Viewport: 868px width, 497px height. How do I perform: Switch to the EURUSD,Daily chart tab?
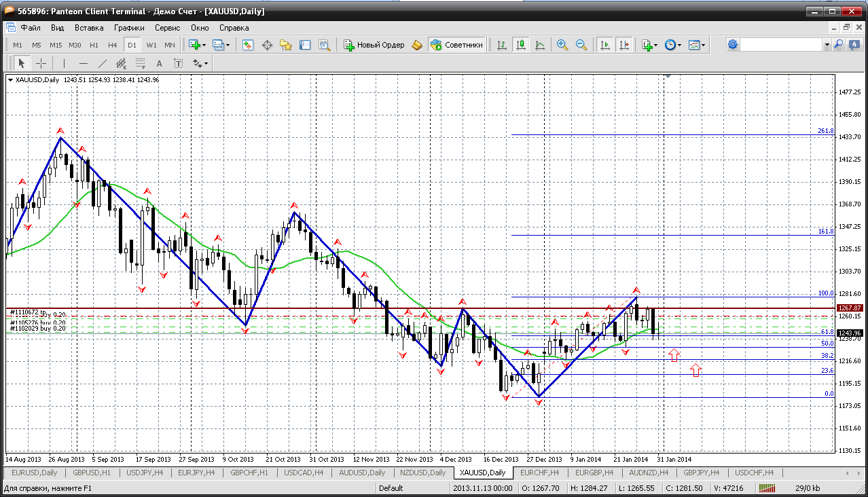pos(33,473)
